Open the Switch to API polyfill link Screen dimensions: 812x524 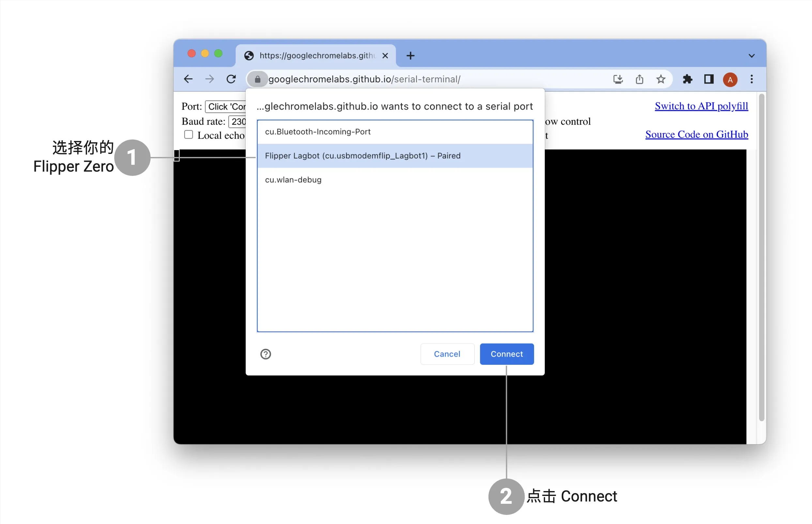701,106
